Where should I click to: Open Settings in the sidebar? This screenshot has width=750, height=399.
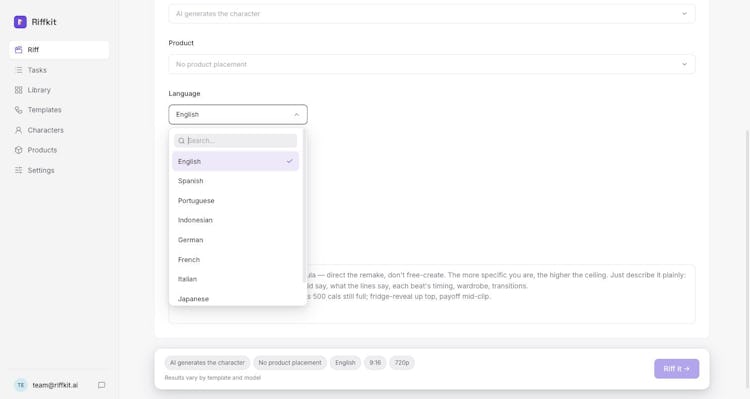[x=59, y=170]
